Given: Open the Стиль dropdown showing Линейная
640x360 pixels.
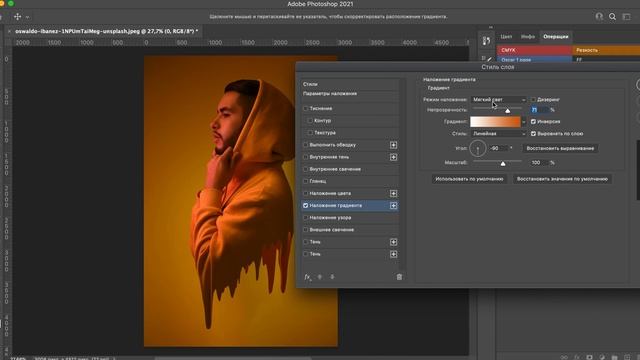Looking at the screenshot, I should pyautogui.click(x=499, y=133).
